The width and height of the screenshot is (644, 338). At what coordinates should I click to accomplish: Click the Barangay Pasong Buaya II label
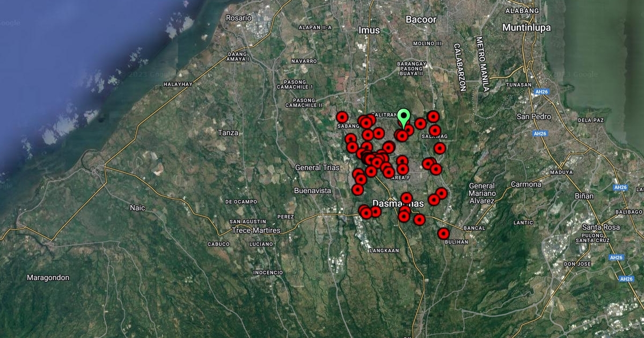point(412,68)
